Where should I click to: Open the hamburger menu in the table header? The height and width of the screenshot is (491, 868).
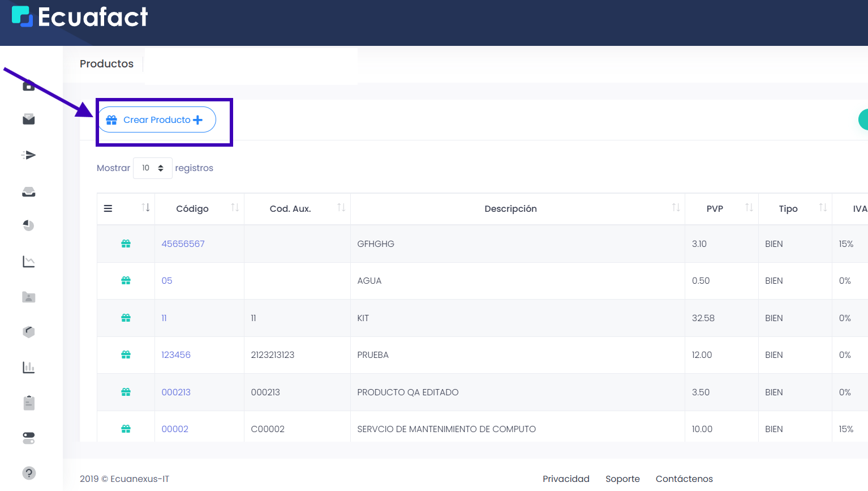click(x=108, y=208)
